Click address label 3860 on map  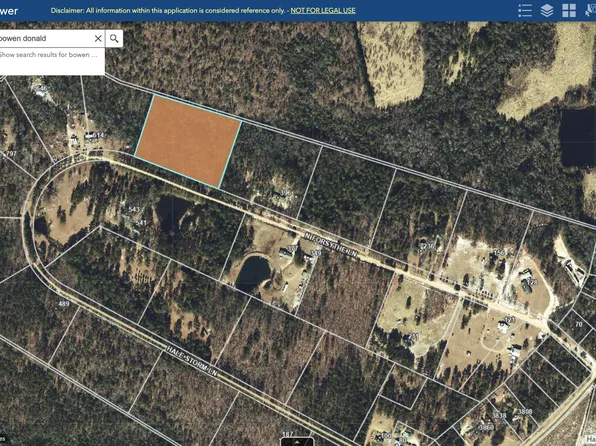tap(486, 427)
